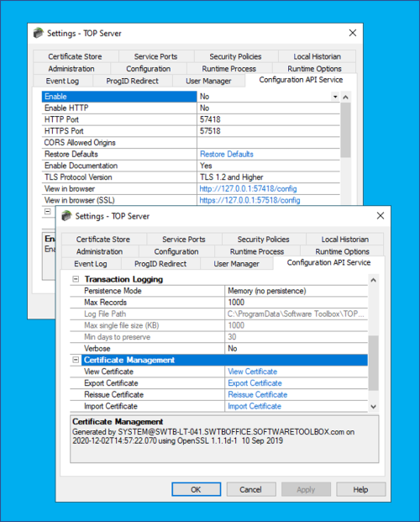Select the Certificate Management header row
Image resolution: width=420 pixels, height=522 pixels.
click(x=224, y=360)
